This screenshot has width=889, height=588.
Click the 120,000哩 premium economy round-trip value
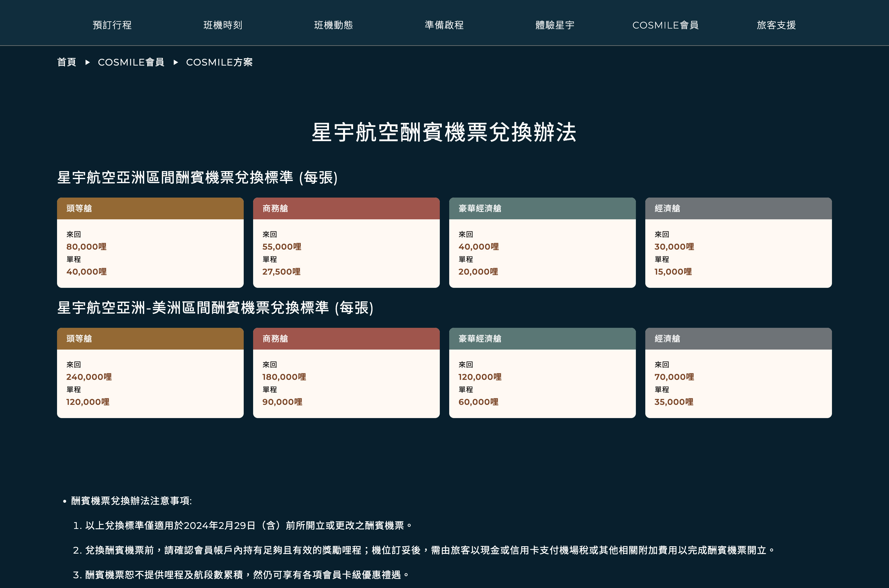tap(480, 377)
